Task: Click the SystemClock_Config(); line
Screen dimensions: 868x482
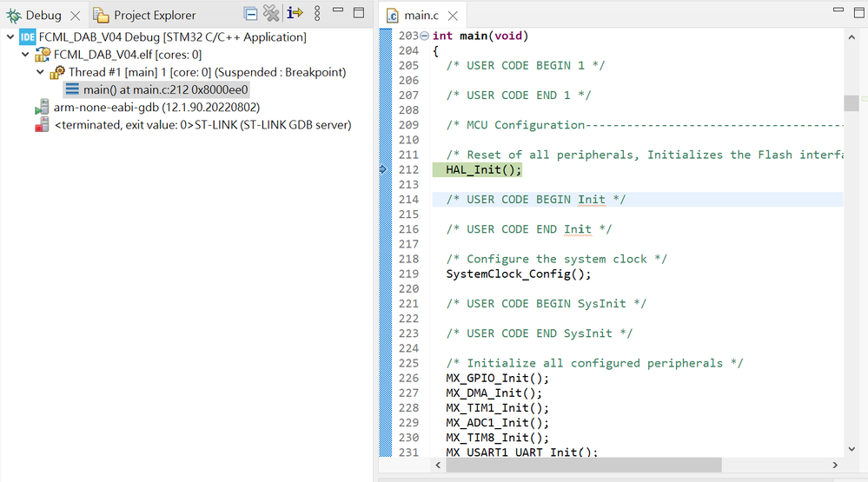Action: point(518,274)
